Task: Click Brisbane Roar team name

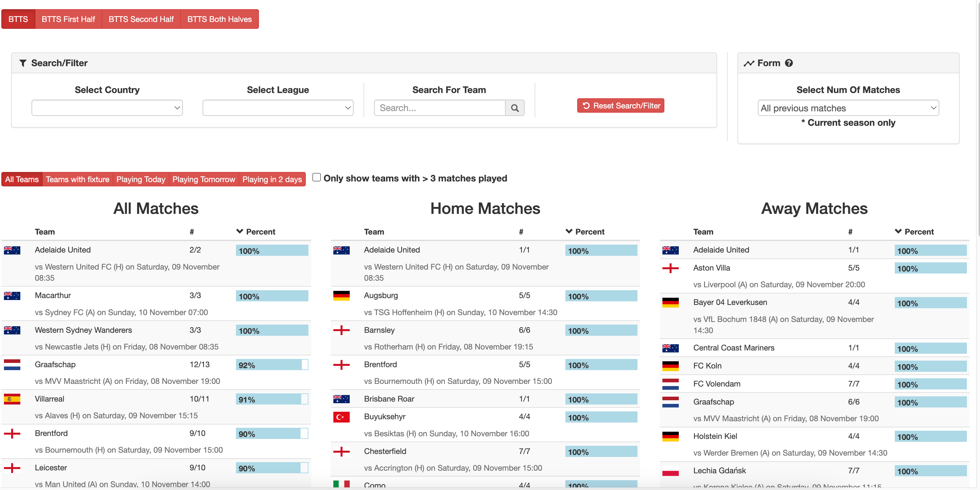Action: coord(389,399)
